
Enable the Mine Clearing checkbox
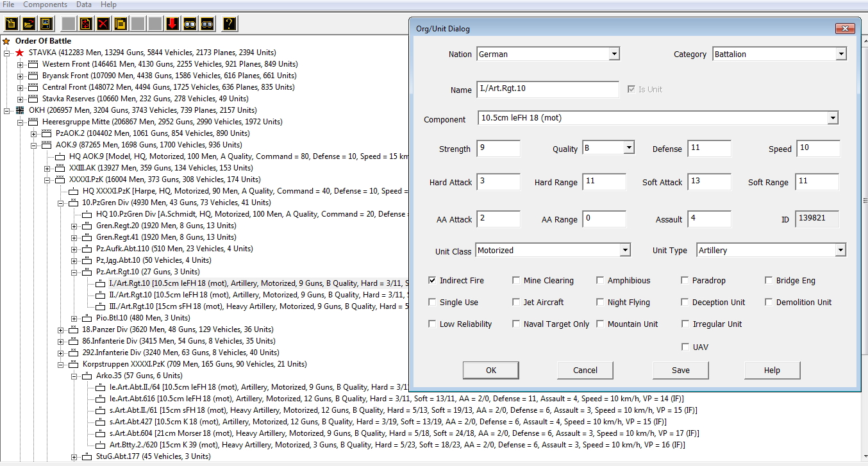(x=517, y=281)
